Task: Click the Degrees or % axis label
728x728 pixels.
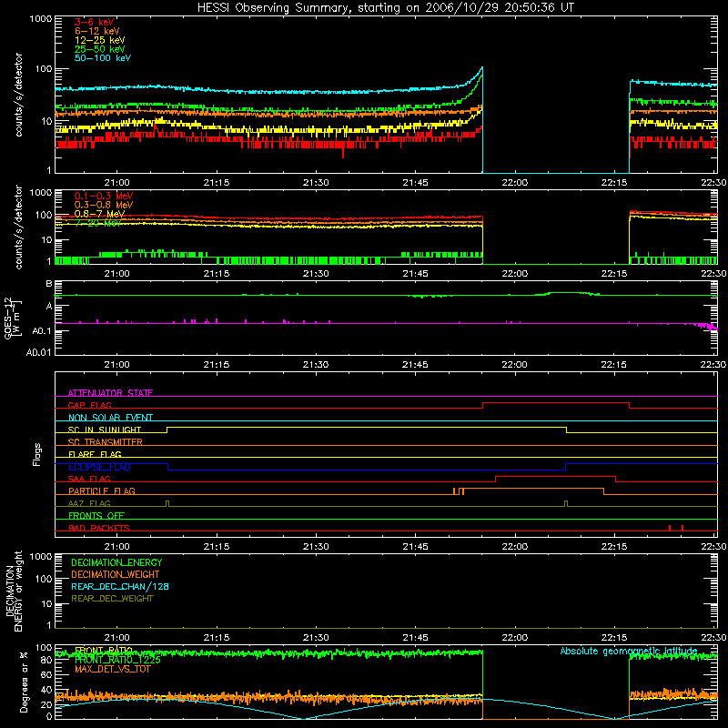Action: click(x=24, y=682)
